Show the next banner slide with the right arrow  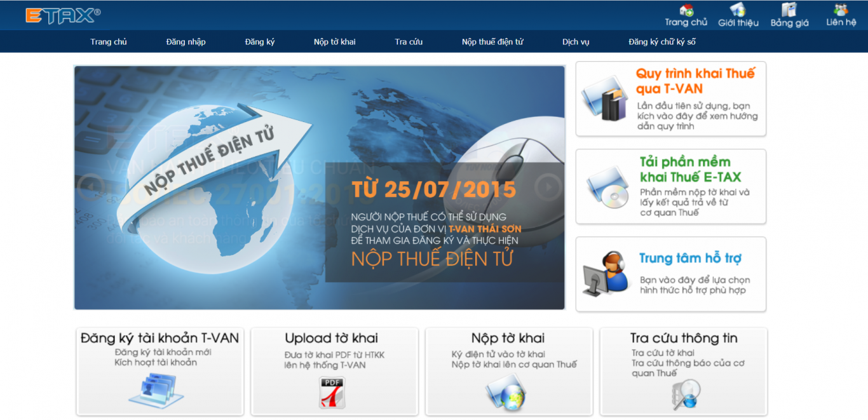[x=548, y=187]
